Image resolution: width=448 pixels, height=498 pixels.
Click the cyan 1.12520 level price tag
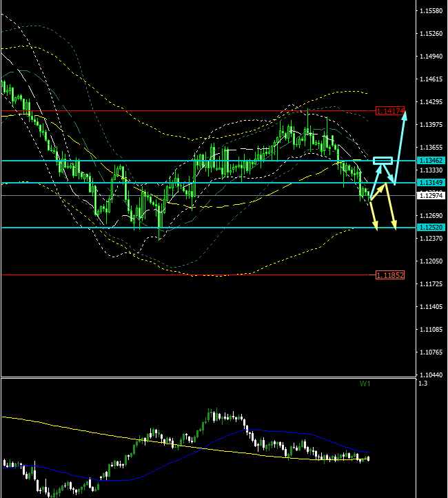[x=431, y=227]
